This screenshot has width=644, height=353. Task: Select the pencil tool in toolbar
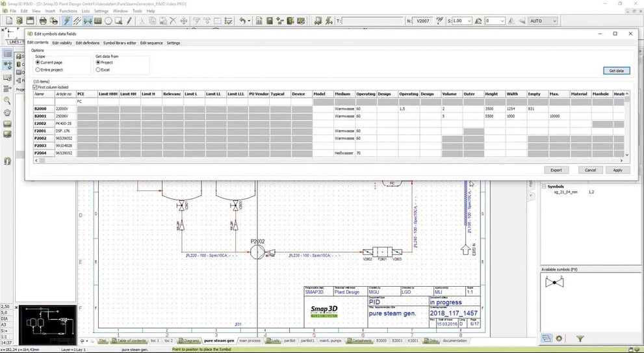click(x=129, y=21)
